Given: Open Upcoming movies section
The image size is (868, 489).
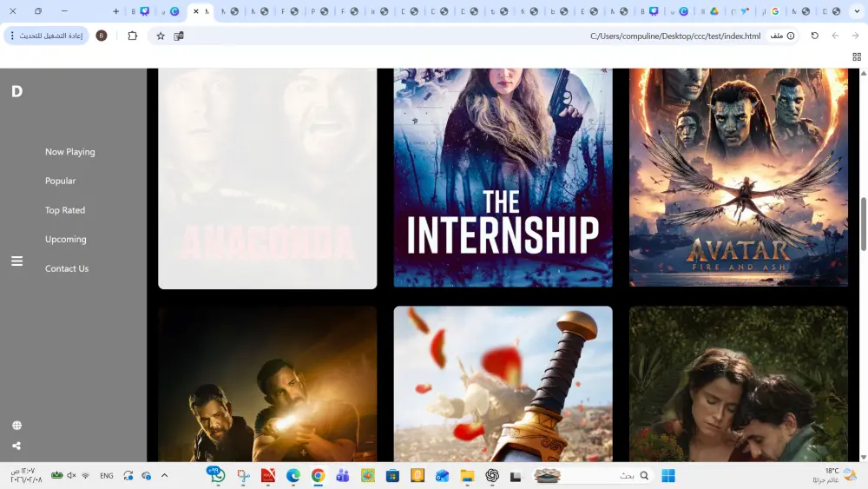Looking at the screenshot, I should coord(65,239).
